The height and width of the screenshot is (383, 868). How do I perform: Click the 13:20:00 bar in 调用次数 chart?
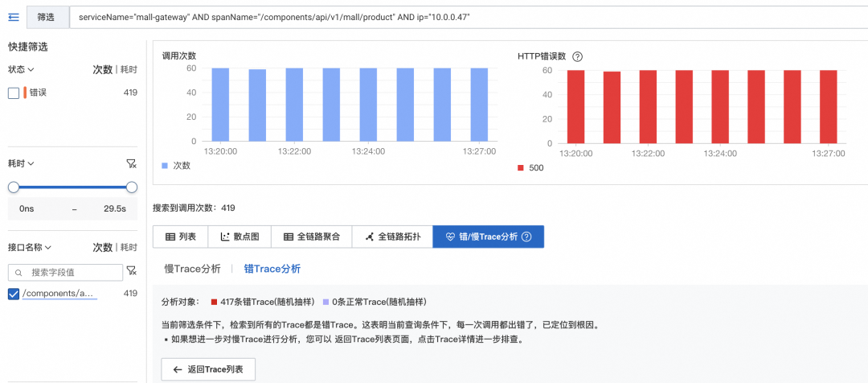[220, 105]
